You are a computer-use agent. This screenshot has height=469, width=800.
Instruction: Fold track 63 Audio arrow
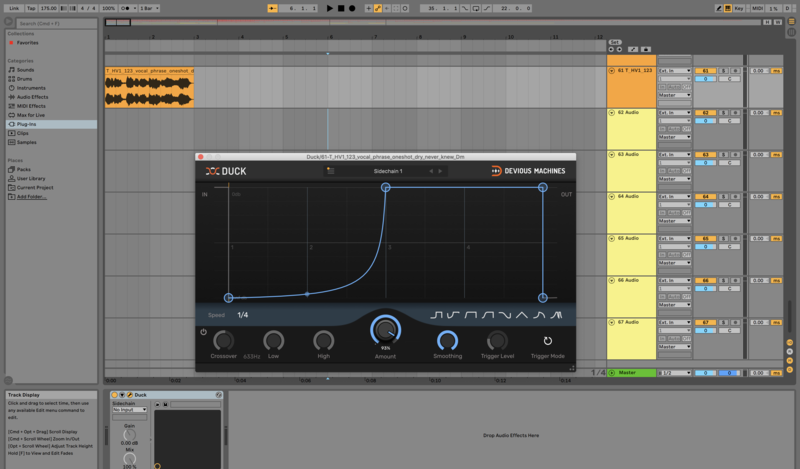coord(611,154)
